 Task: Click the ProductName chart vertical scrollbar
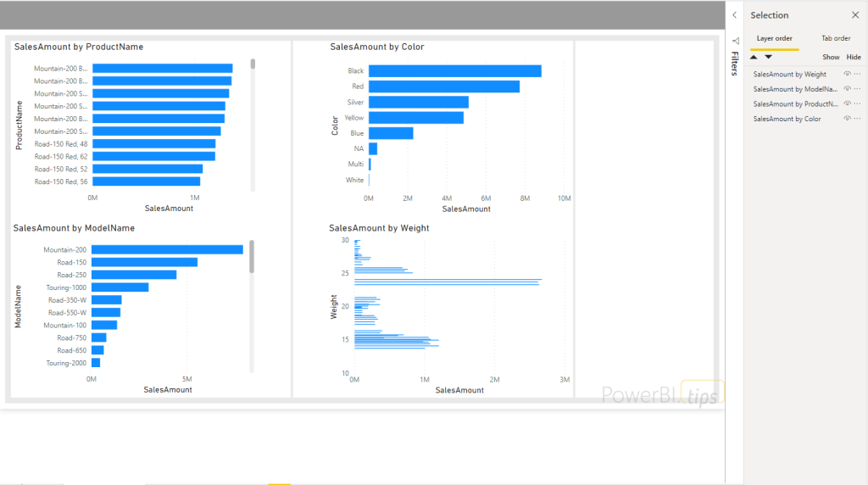click(253, 64)
